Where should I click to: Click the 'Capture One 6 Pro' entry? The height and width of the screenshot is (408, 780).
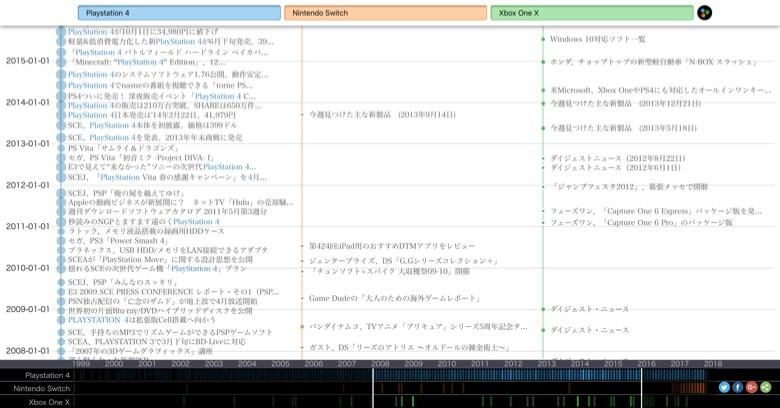pos(641,222)
